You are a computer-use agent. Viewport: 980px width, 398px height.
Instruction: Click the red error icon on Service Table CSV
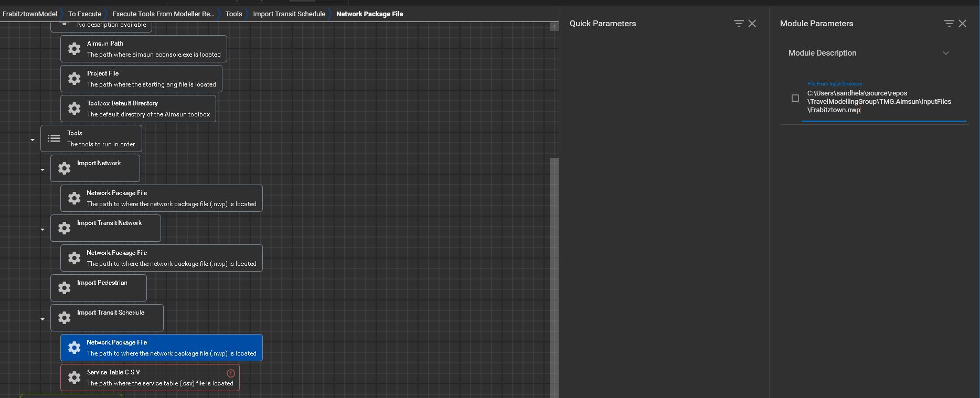pyautogui.click(x=230, y=373)
